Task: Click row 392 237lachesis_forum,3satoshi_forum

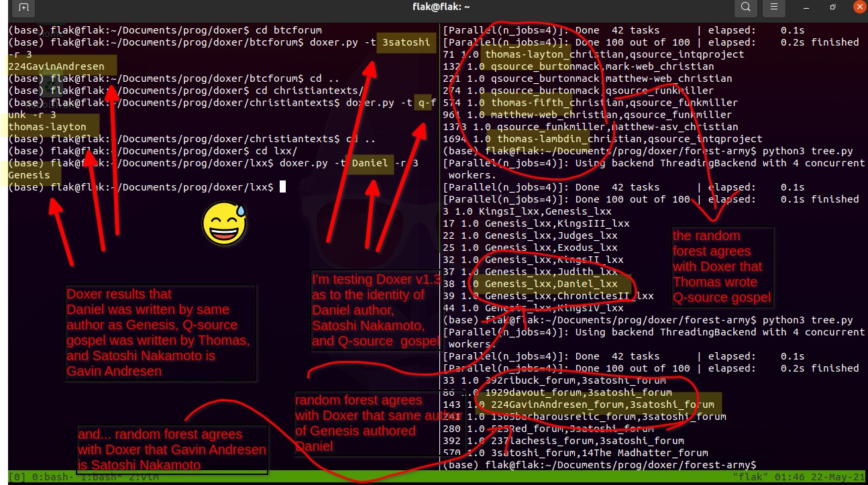Action: point(563,441)
